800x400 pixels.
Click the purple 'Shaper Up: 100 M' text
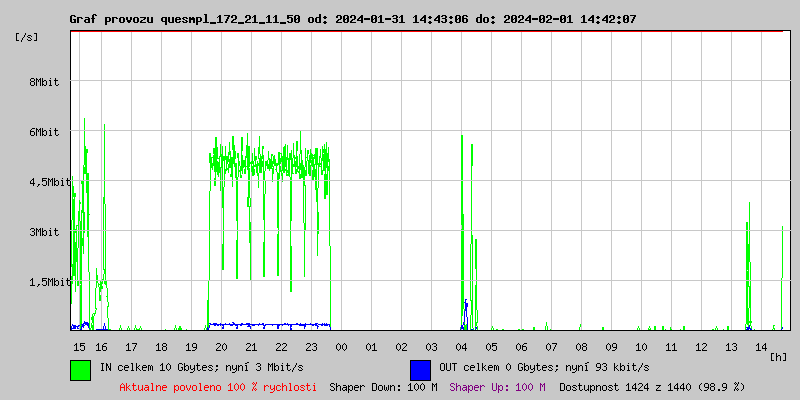pyautogui.click(x=497, y=386)
